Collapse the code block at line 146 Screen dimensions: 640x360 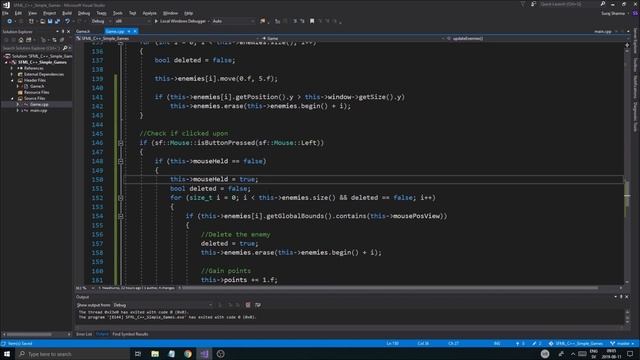point(120,143)
